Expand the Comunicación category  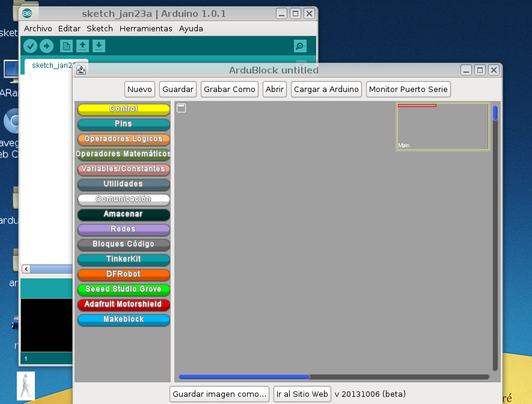(x=123, y=199)
